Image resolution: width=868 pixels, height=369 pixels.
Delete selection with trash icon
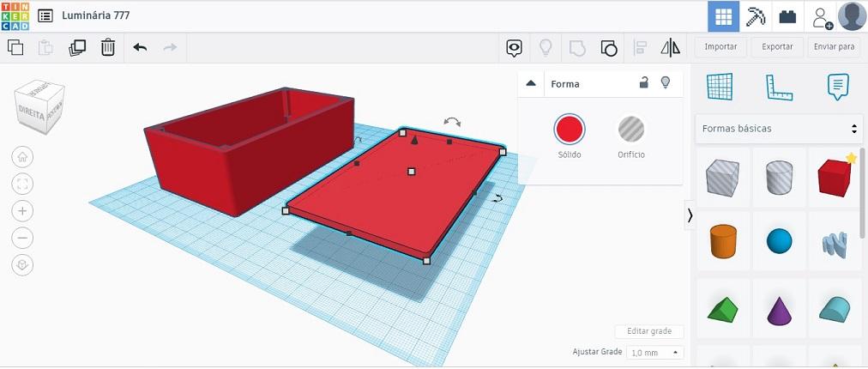click(108, 48)
